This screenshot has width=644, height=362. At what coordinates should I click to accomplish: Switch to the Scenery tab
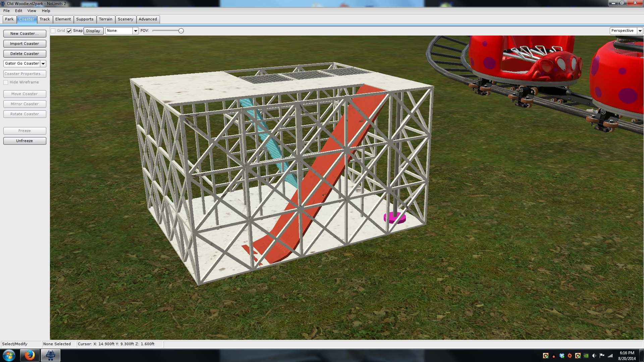[x=125, y=19]
